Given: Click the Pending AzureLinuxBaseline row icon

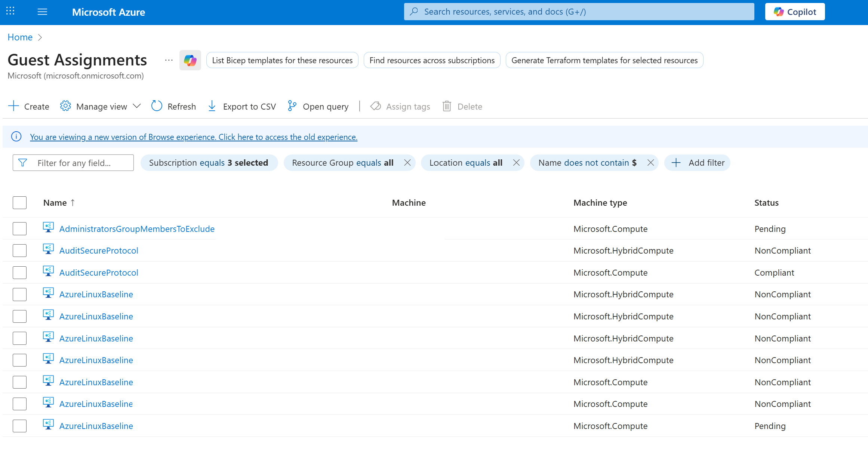Looking at the screenshot, I should coord(48,424).
